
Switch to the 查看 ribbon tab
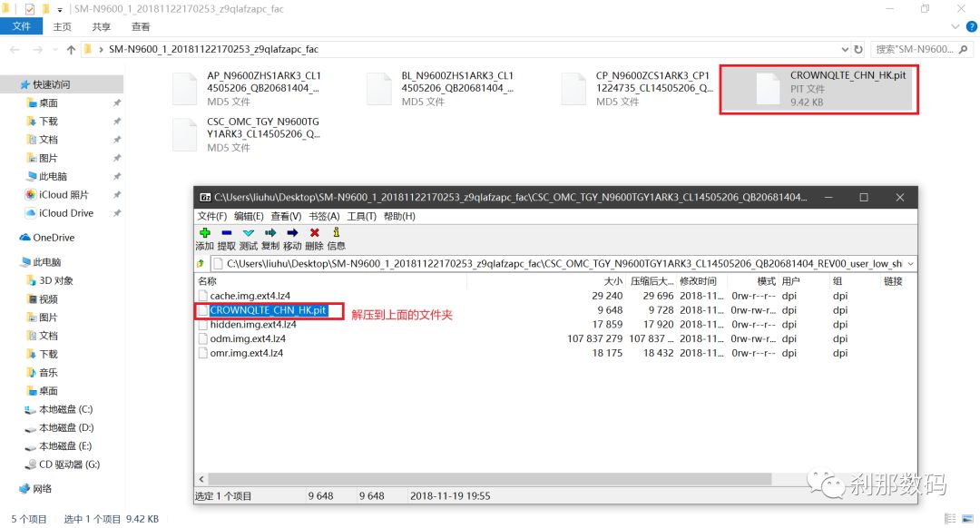141,27
